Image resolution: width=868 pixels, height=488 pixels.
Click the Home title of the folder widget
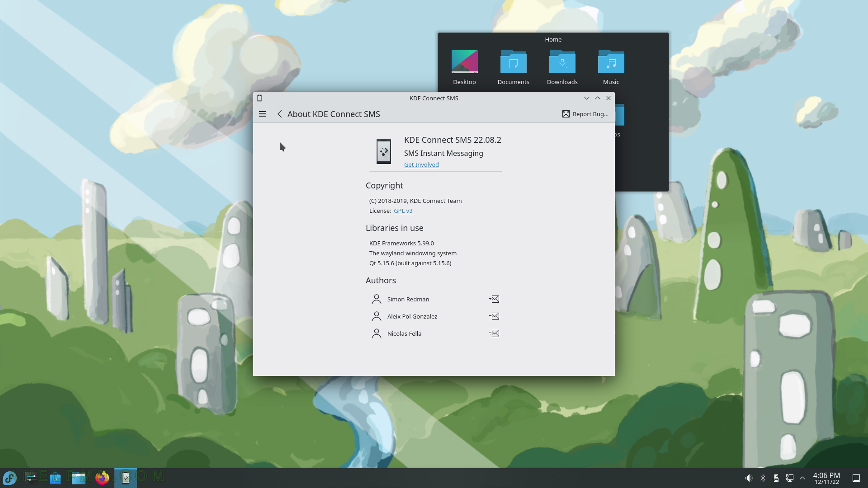point(553,39)
